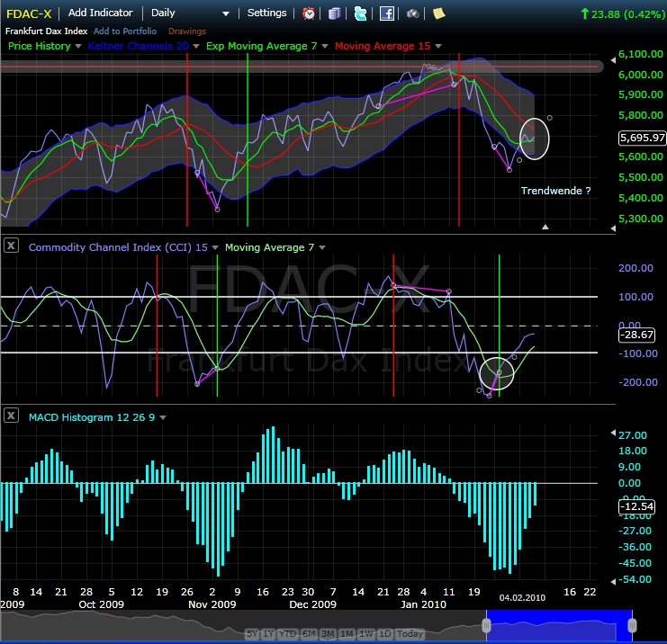This screenshot has height=644, width=667.
Task: Share chart via Twitter icon
Action: coord(360,13)
